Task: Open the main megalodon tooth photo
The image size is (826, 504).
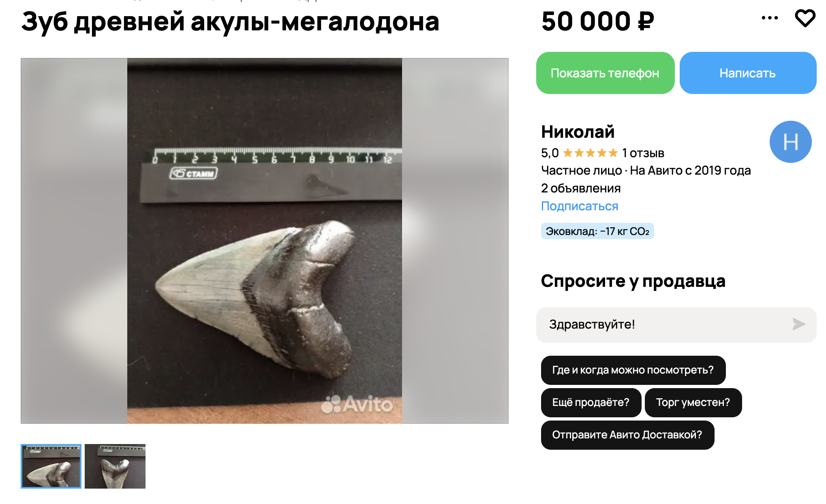Action: coord(265,241)
